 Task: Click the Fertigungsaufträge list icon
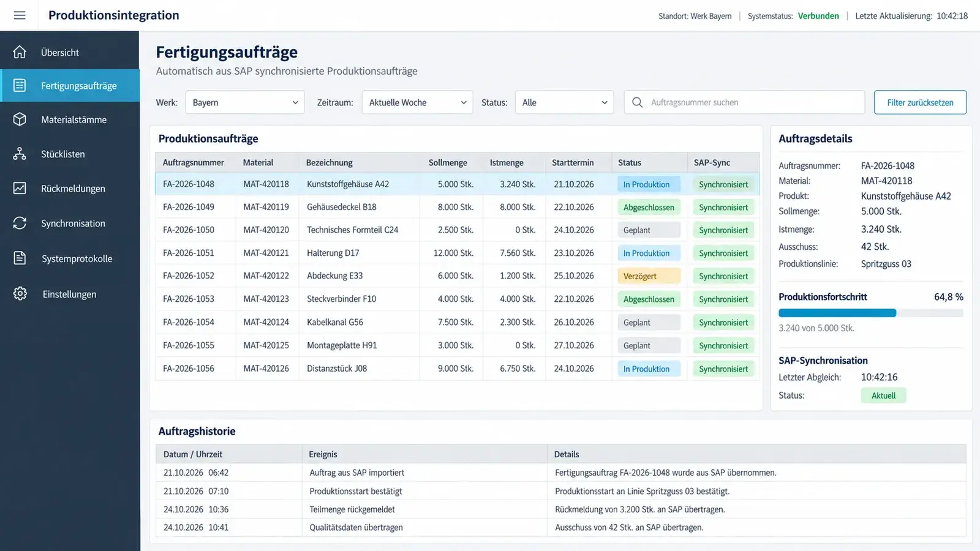tap(20, 86)
